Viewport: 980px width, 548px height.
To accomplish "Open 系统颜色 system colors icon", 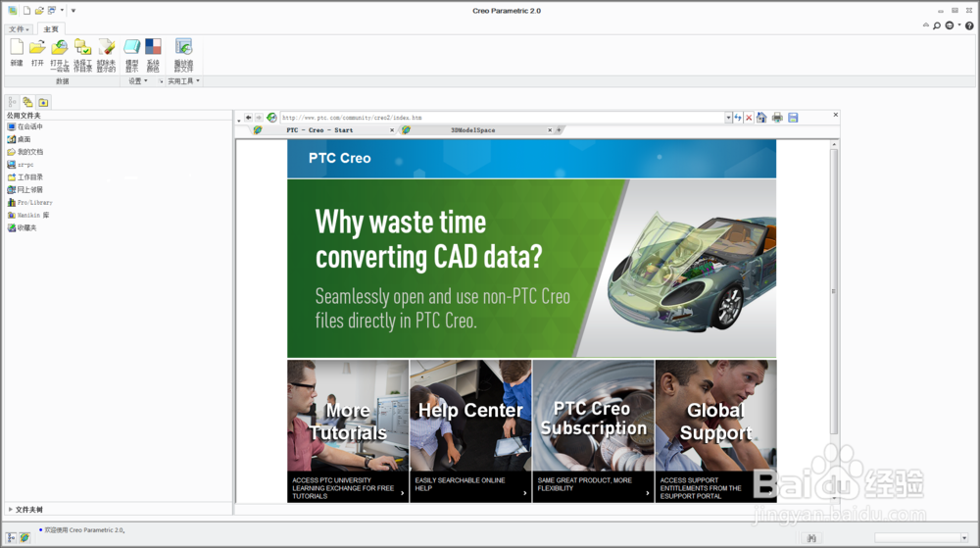I will click(153, 56).
